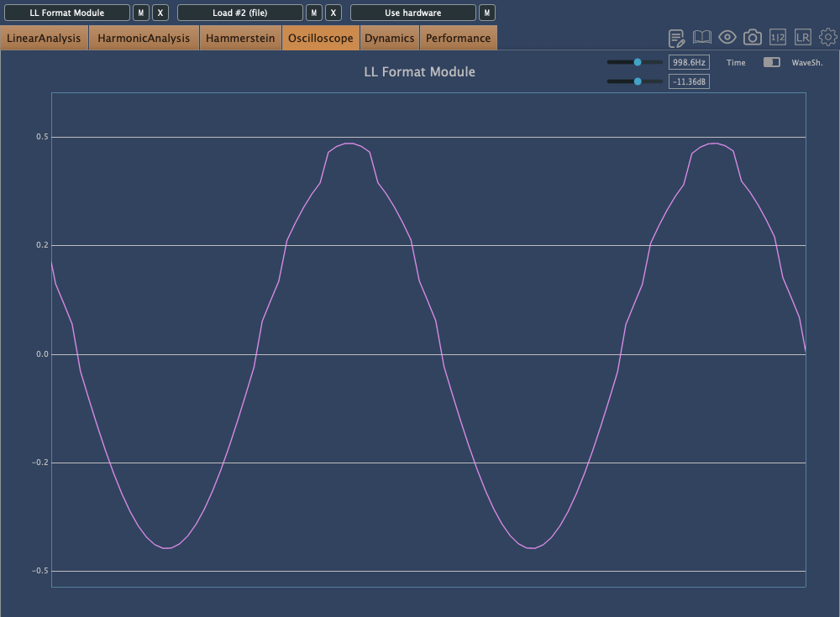Toggle the Time / WaveSh. switch

pyautogui.click(x=771, y=63)
